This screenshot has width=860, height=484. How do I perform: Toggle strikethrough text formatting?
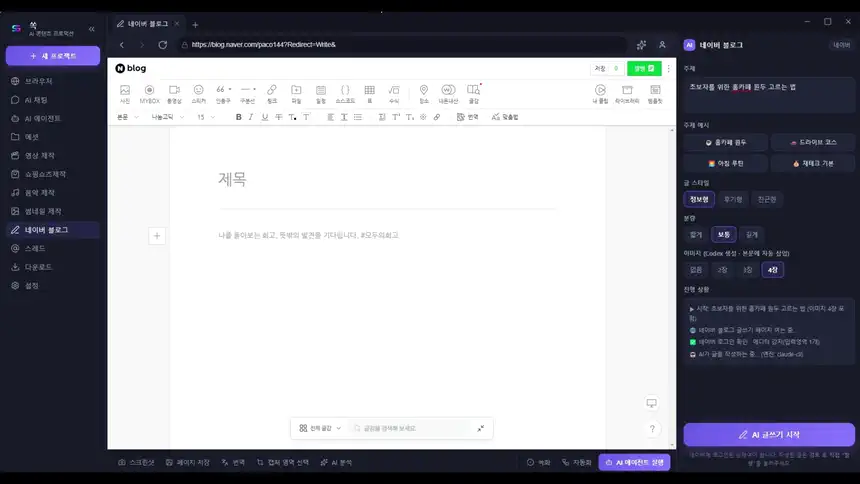coord(279,117)
